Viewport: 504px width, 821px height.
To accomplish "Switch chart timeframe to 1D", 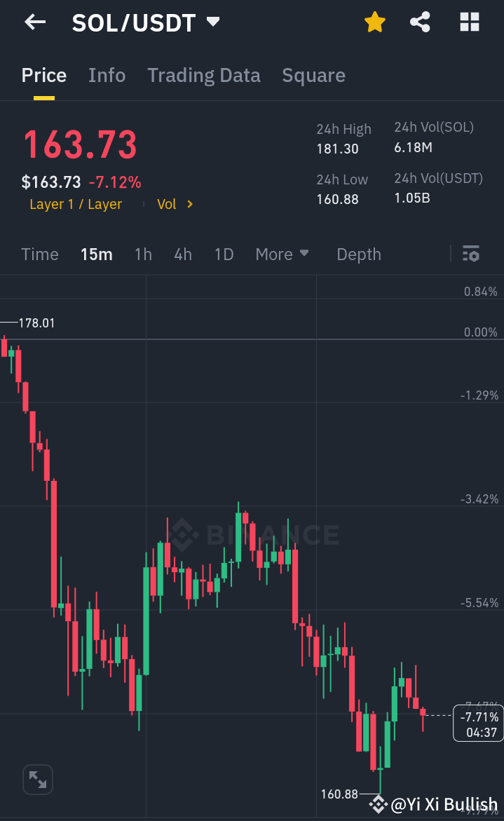I will (224, 255).
